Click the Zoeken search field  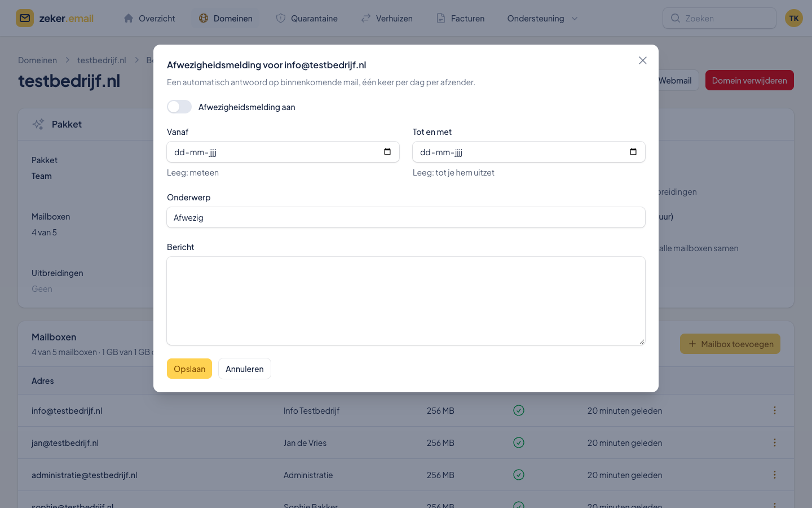click(x=720, y=18)
